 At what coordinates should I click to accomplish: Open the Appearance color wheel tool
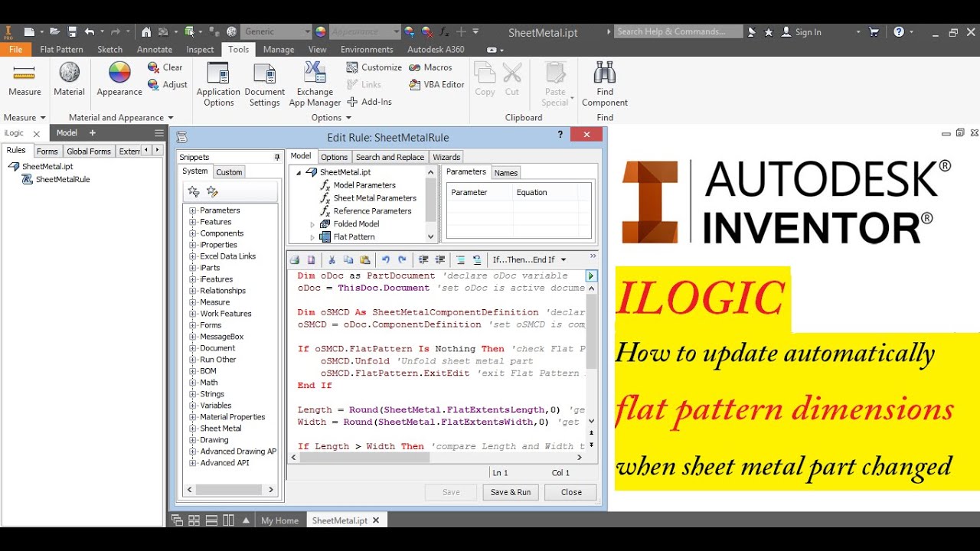[119, 73]
